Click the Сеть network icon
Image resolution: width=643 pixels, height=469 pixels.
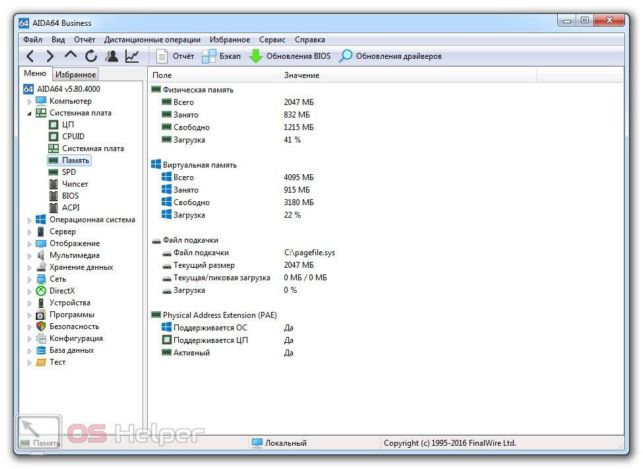click(x=41, y=279)
